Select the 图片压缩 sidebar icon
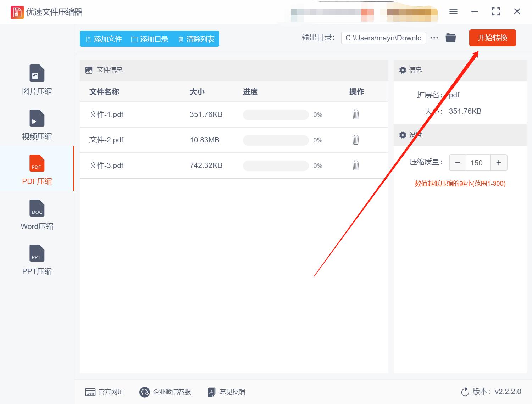532x404 pixels. point(37,73)
